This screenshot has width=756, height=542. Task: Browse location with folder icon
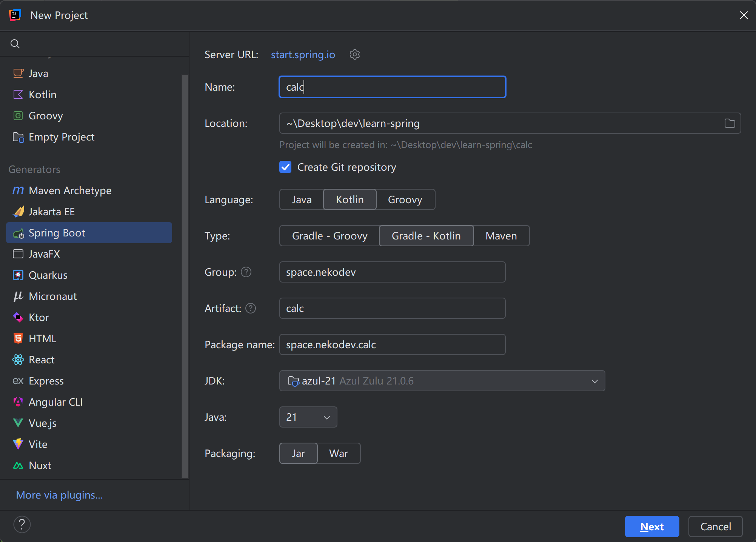(x=730, y=123)
